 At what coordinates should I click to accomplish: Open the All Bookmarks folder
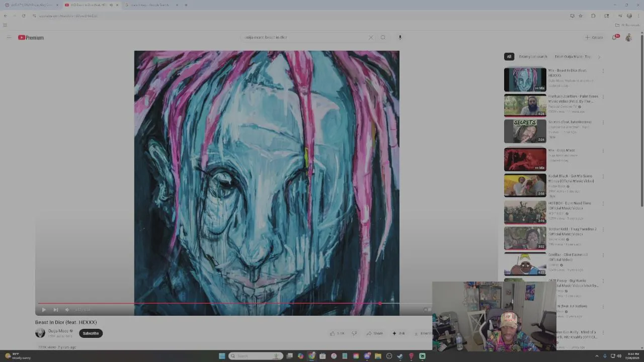[627, 25]
